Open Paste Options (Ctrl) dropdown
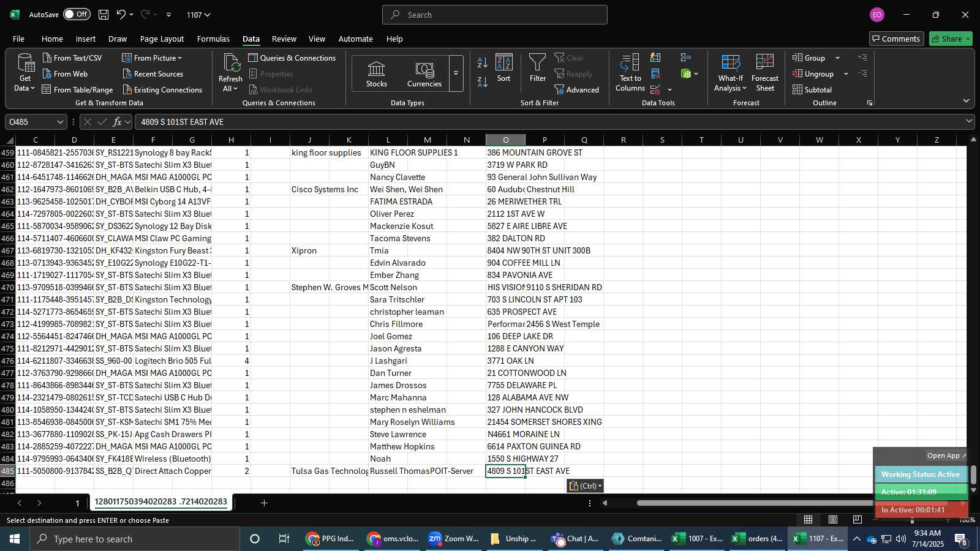 585,485
